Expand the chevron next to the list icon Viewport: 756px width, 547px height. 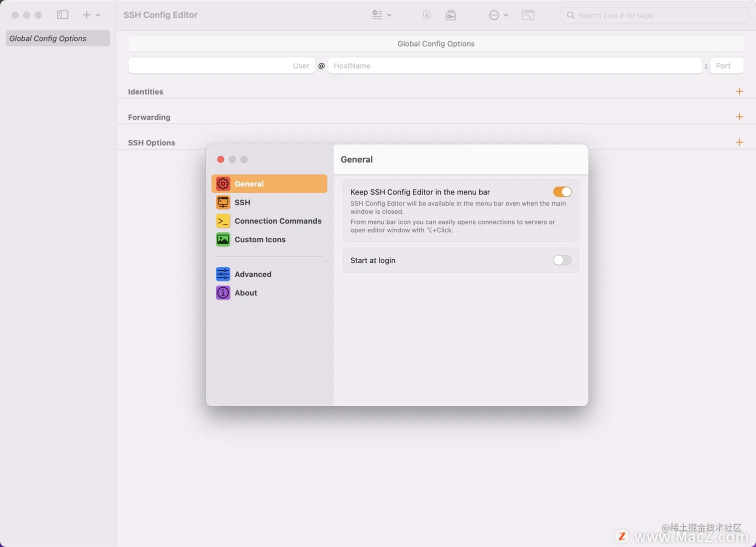click(x=389, y=15)
